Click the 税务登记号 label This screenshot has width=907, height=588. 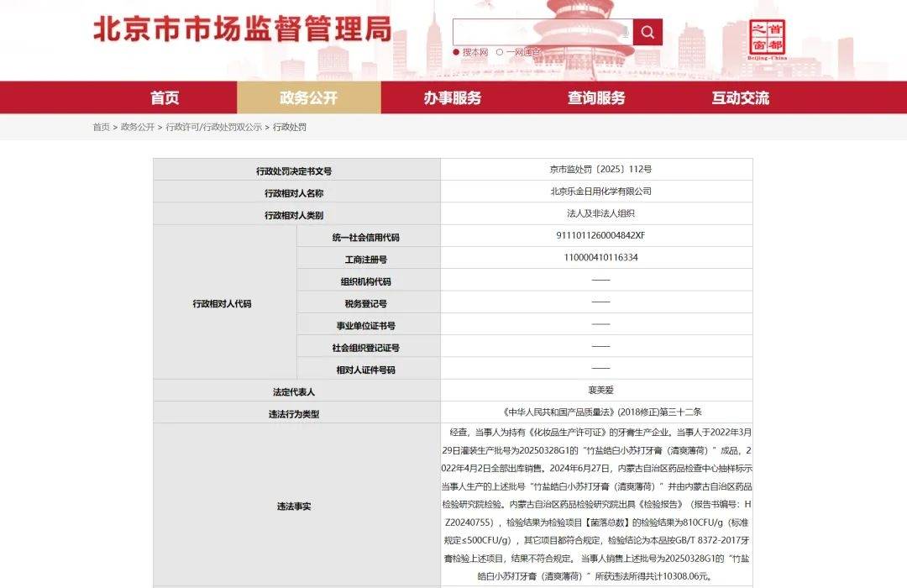tap(365, 303)
